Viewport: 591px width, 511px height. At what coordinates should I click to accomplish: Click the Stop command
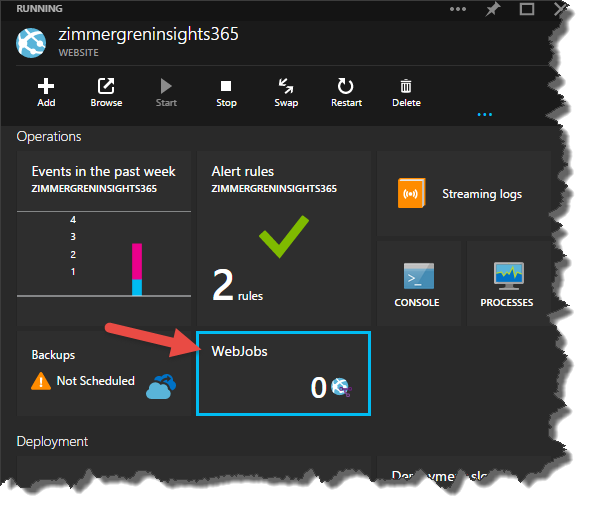point(226,93)
